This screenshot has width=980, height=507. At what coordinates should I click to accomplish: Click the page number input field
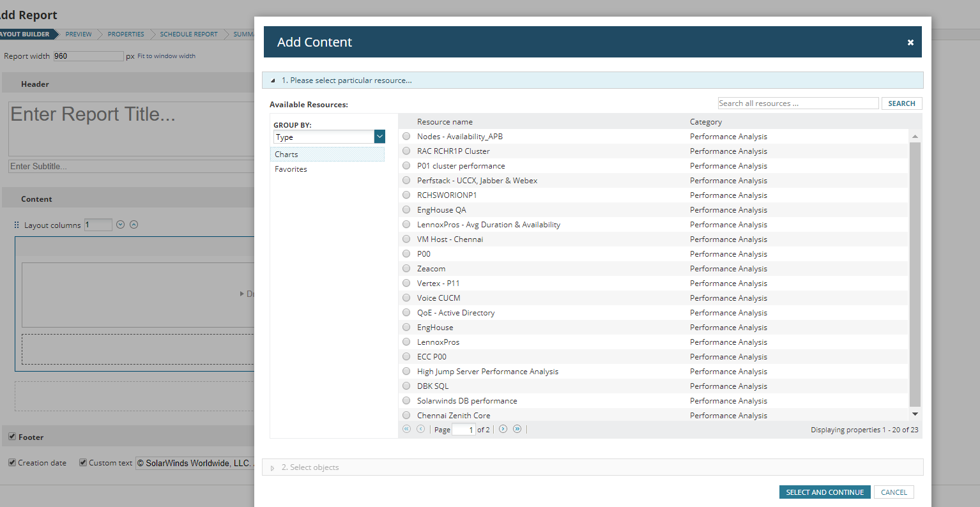point(463,430)
